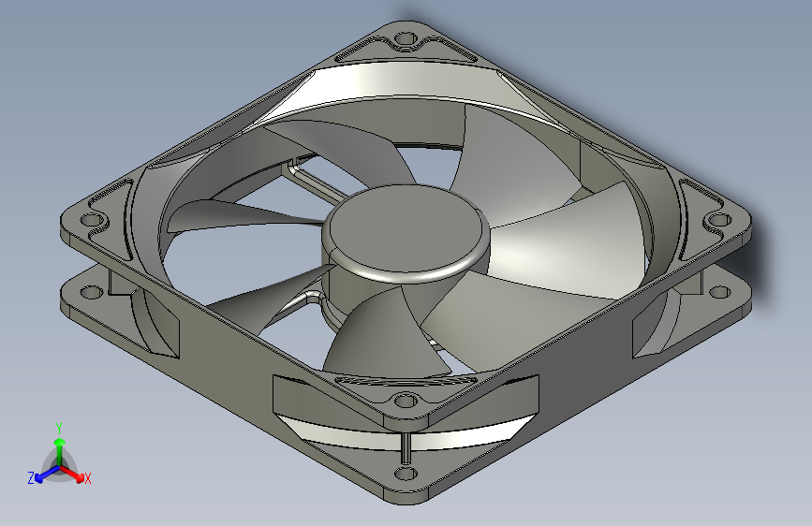Image resolution: width=812 pixels, height=526 pixels.
Task: Click the blue Z axis of the triad
Action: point(47,475)
